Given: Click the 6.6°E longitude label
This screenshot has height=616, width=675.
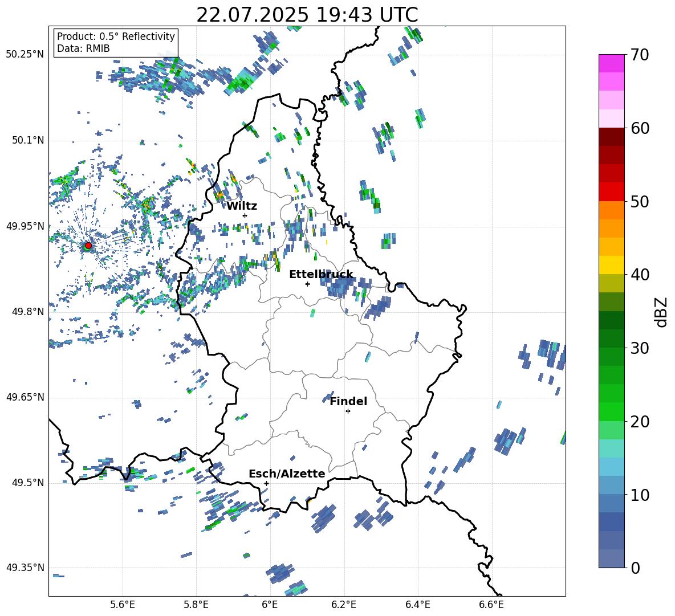Looking at the screenshot, I should click(491, 605).
